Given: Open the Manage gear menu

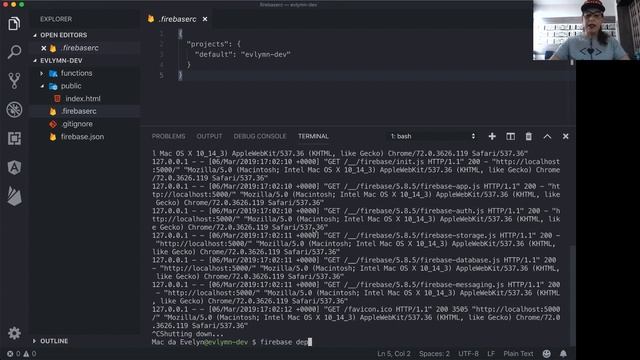Looking at the screenshot, I should coord(14,333).
